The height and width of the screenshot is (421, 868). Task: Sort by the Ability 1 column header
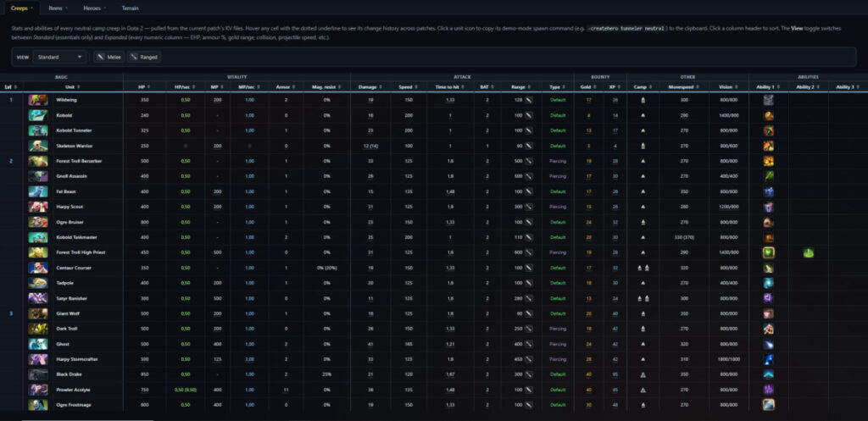point(768,87)
